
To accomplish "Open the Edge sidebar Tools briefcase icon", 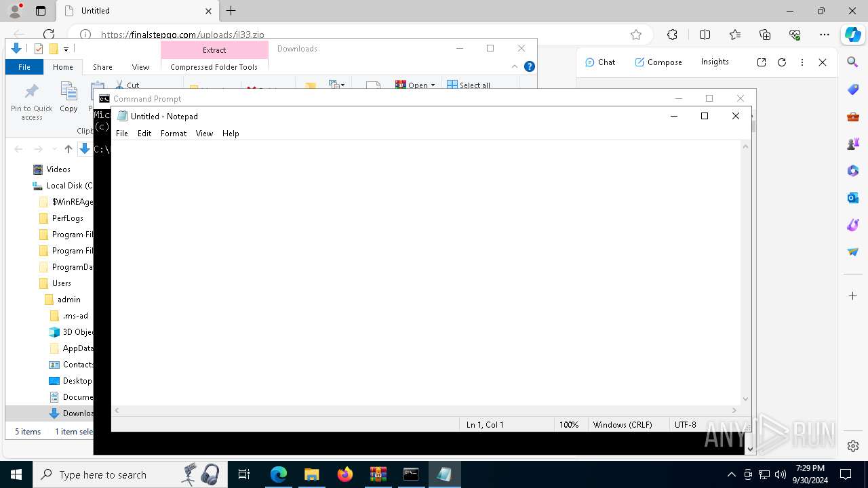I will coord(853,117).
